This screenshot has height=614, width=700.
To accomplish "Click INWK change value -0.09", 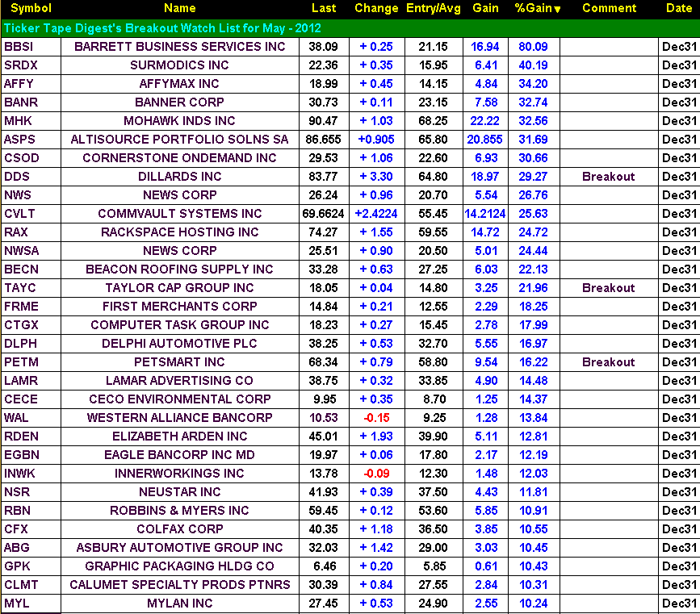I will (x=377, y=474).
